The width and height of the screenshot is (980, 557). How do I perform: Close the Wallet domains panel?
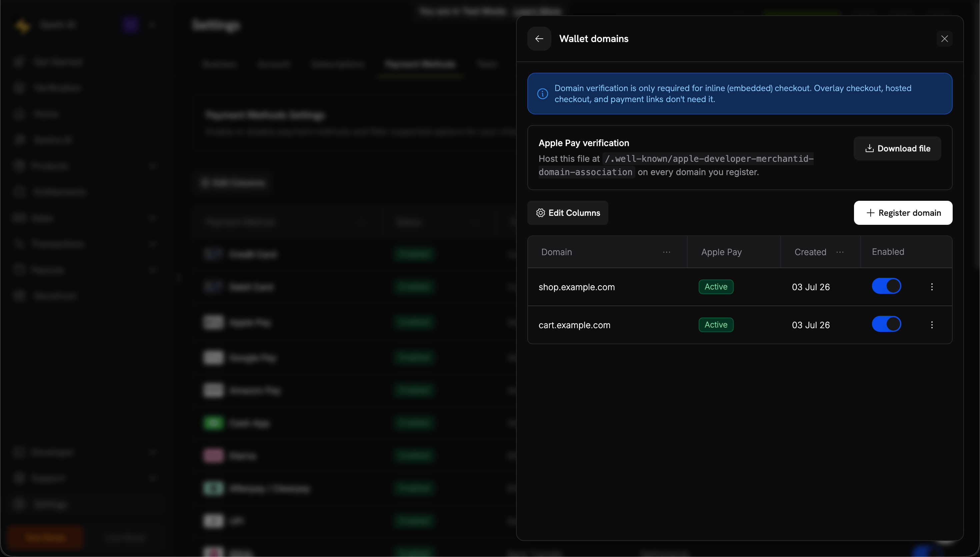coord(944,39)
